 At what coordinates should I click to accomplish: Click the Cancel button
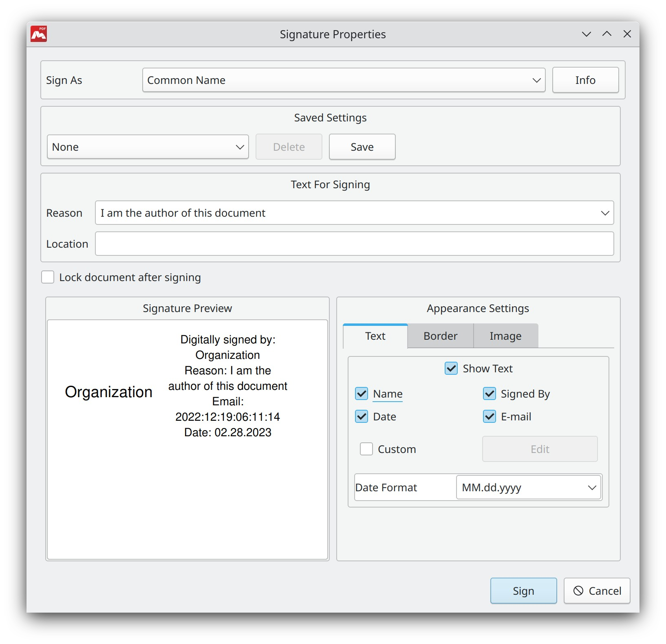597,591
